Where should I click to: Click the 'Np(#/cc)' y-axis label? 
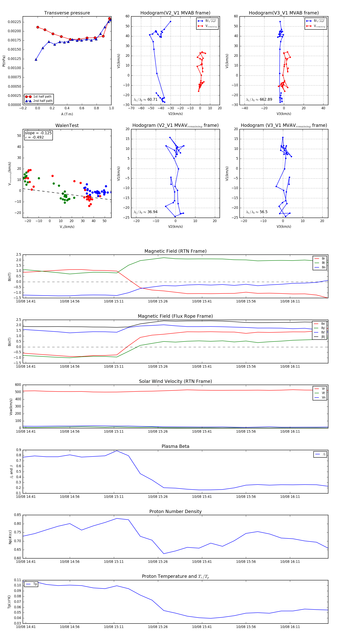(x=10, y=537)
